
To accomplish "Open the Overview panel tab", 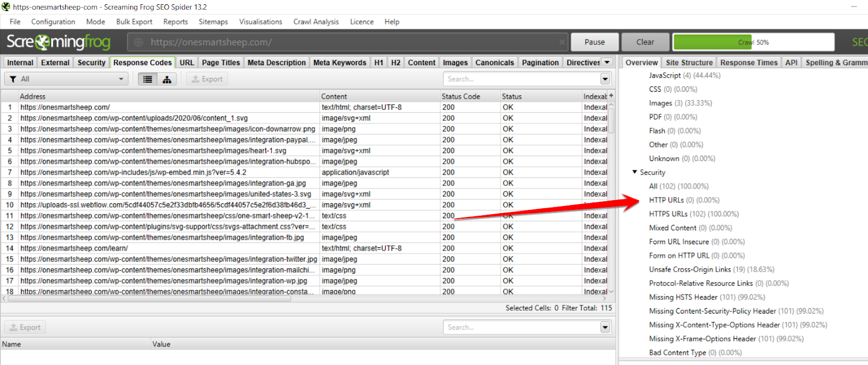I will 642,62.
